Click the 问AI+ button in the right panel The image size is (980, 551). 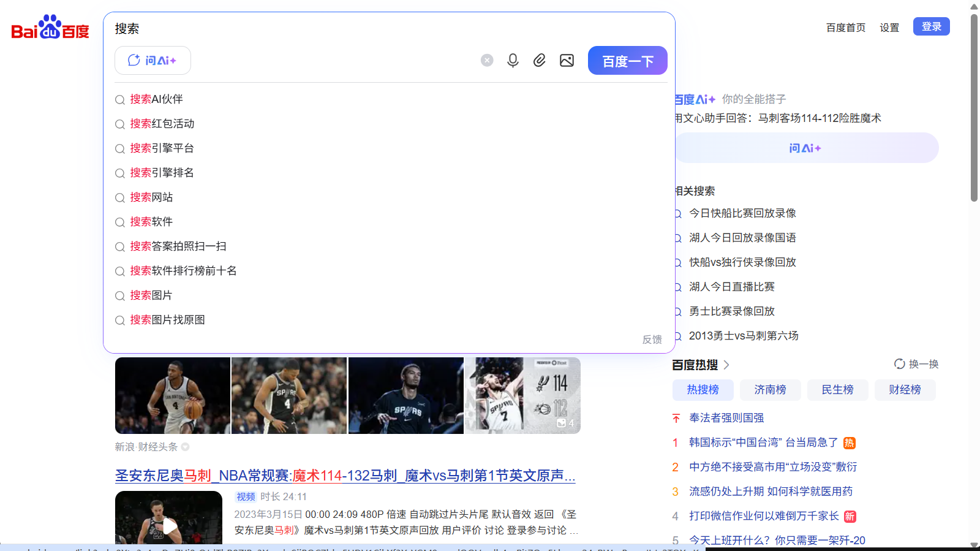point(805,148)
